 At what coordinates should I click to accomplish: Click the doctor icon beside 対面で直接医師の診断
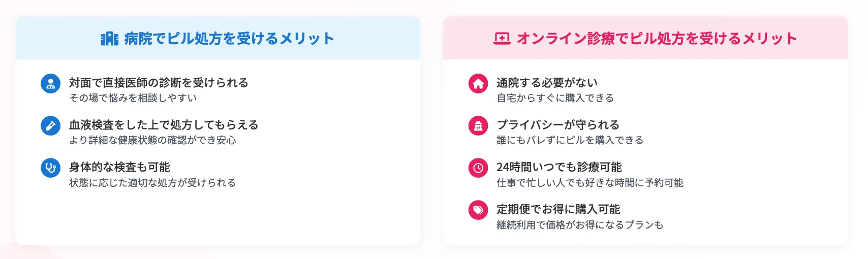(x=50, y=83)
